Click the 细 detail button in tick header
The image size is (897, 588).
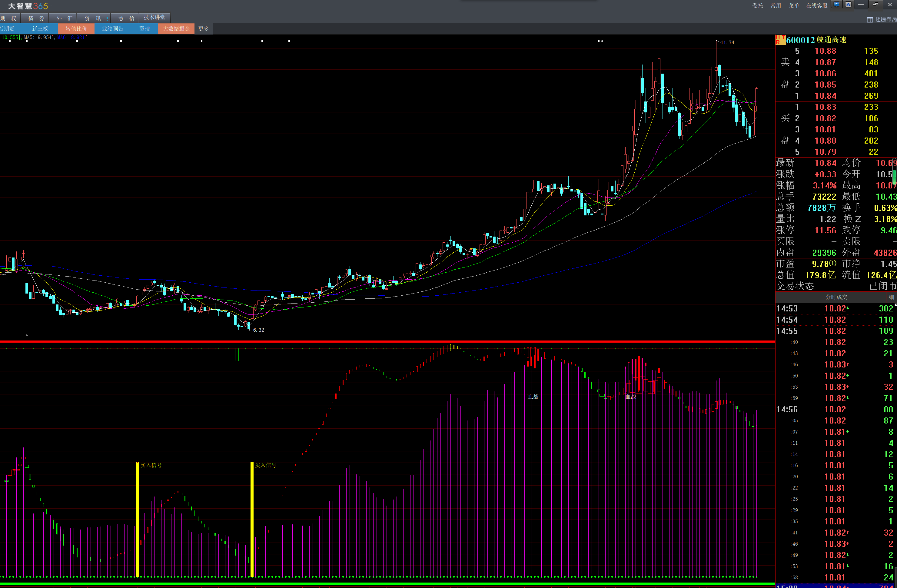pyautogui.click(x=891, y=297)
